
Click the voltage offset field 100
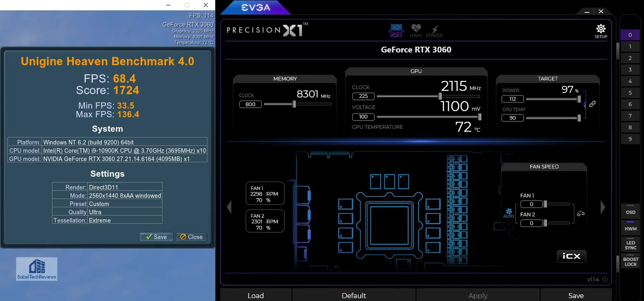pyautogui.click(x=363, y=117)
